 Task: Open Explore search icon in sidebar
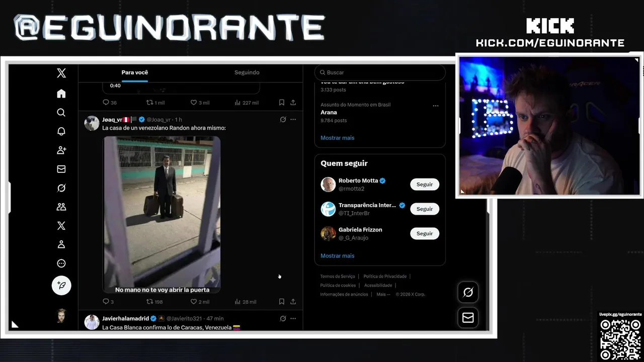(61, 113)
